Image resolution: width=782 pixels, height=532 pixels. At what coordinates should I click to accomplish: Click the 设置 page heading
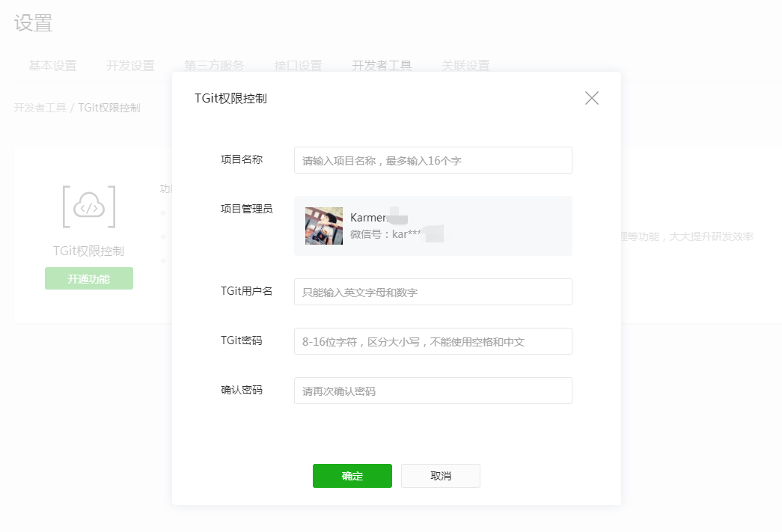[x=34, y=23]
